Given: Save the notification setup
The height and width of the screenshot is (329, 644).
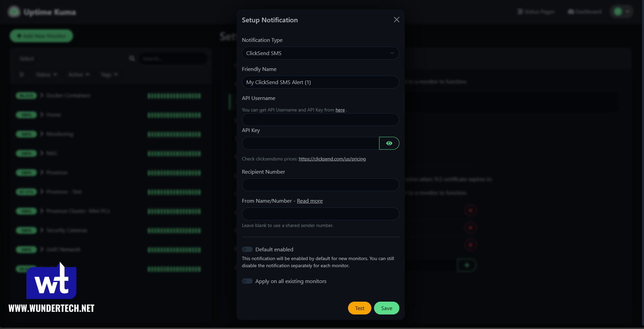Looking at the screenshot, I should pos(387,308).
